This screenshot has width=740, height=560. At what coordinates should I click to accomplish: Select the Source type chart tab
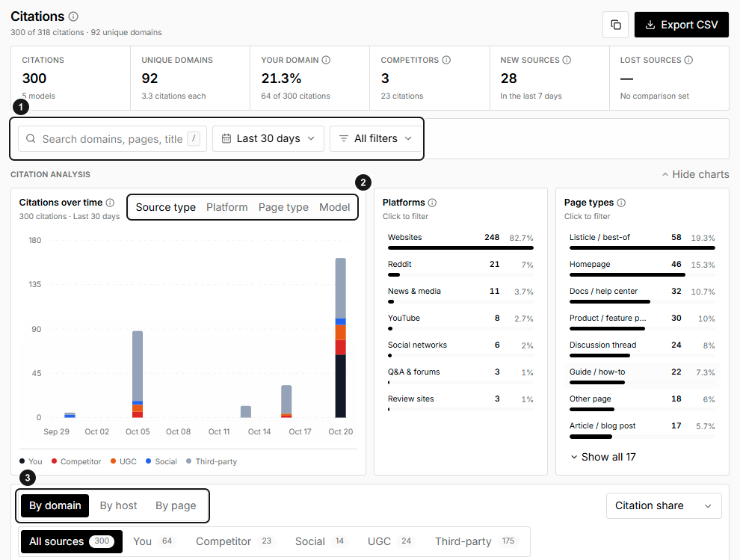point(166,207)
